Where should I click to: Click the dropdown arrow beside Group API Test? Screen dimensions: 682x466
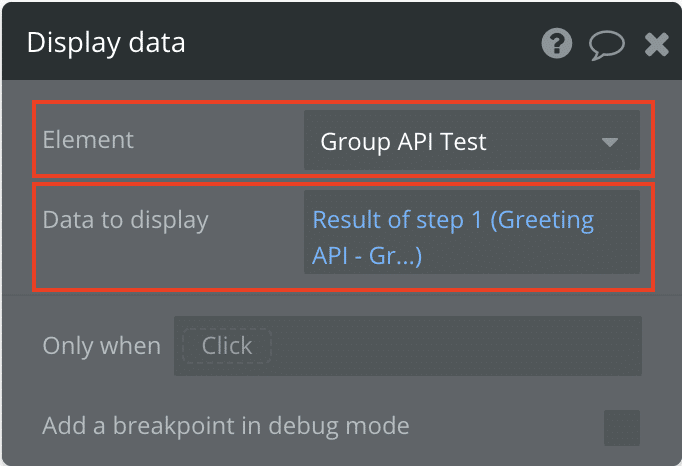pos(610,142)
